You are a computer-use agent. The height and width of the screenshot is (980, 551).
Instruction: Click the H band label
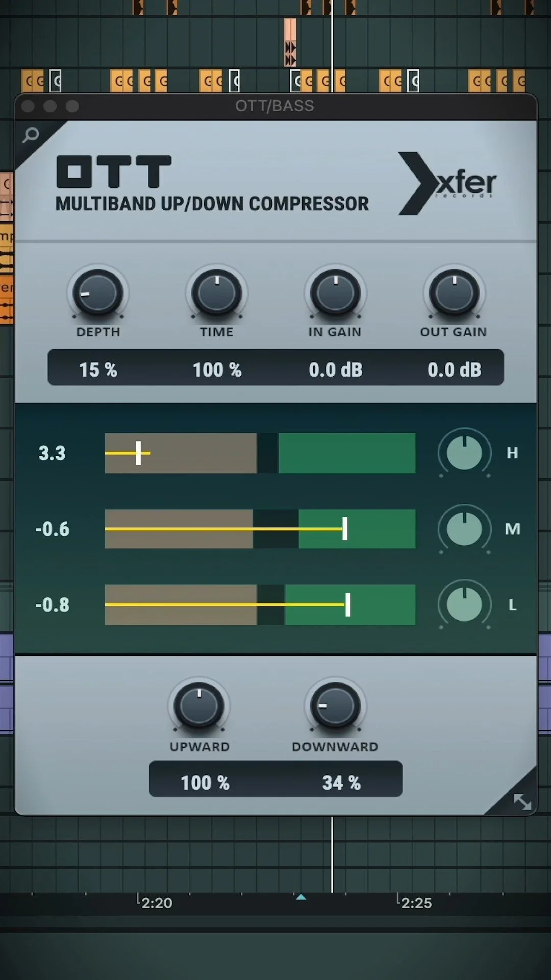coord(512,453)
